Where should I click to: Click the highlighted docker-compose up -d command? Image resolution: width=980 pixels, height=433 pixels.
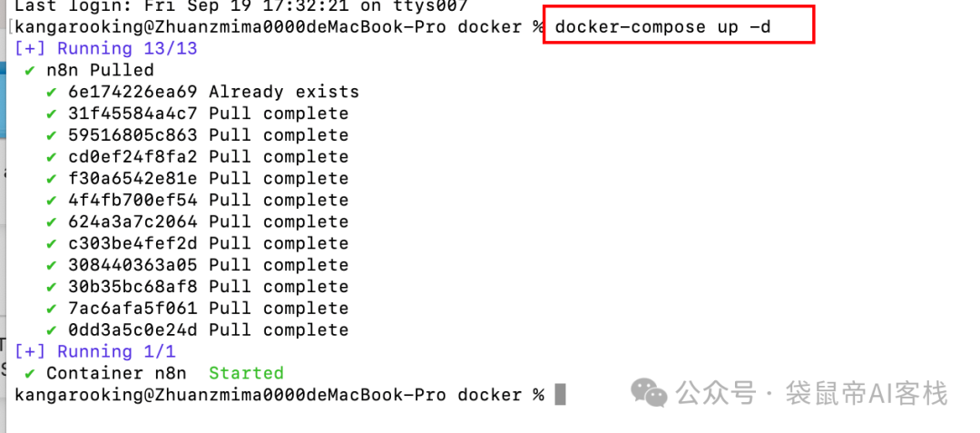click(x=662, y=27)
